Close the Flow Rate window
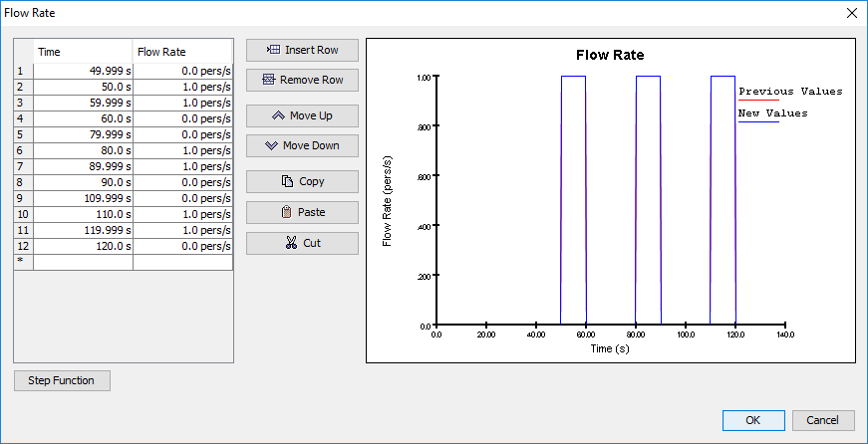Viewport: 868px width, 444px height. click(852, 13)
